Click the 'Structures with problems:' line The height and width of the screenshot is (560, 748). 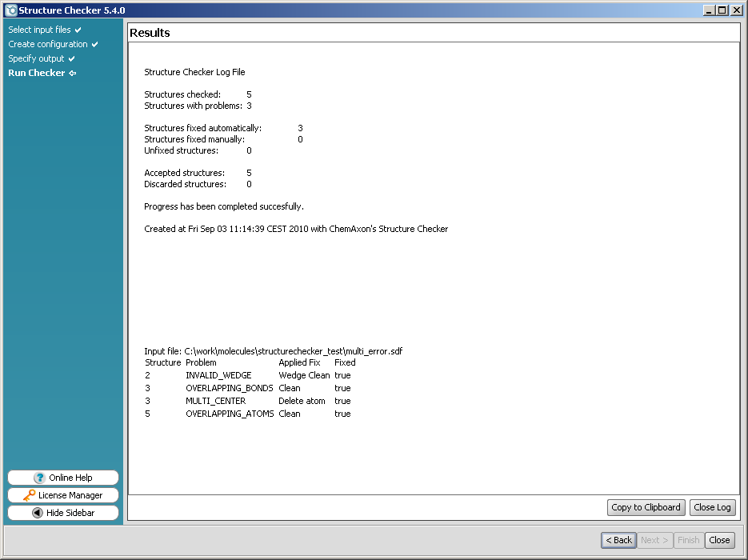pos(198,106)
